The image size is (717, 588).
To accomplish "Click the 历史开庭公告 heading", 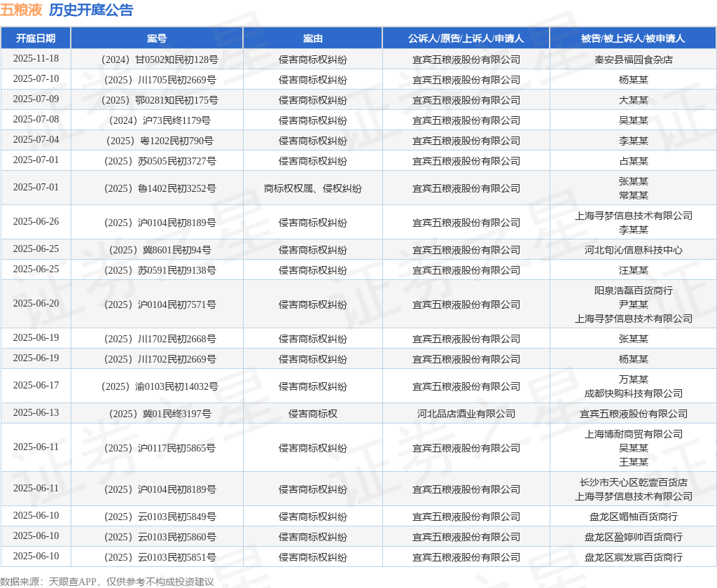I will pos(91,10).
